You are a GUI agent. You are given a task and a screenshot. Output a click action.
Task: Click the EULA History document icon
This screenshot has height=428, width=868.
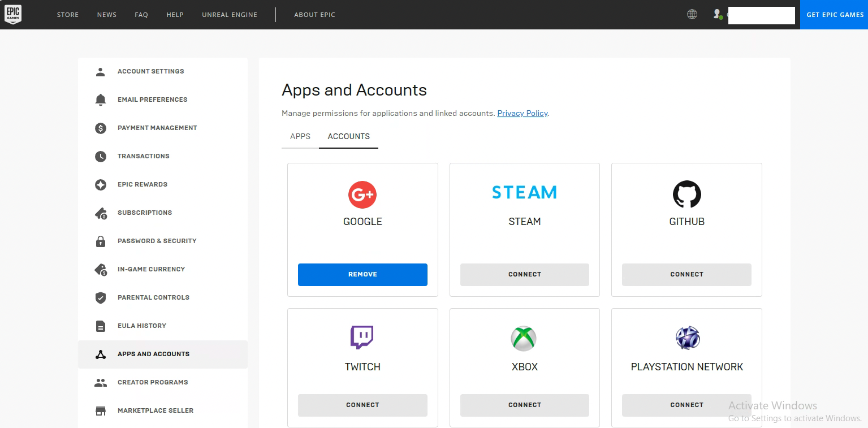click(101, 326)
